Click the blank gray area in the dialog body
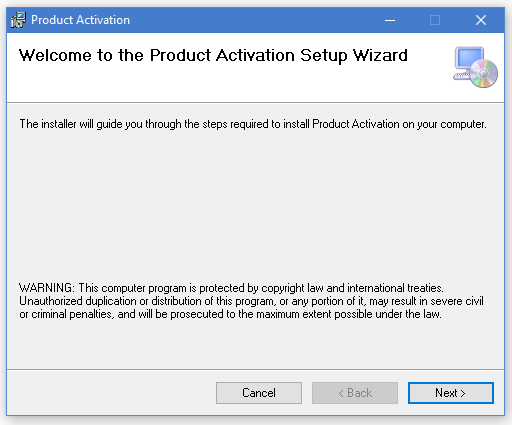 (x=255, y=207)
